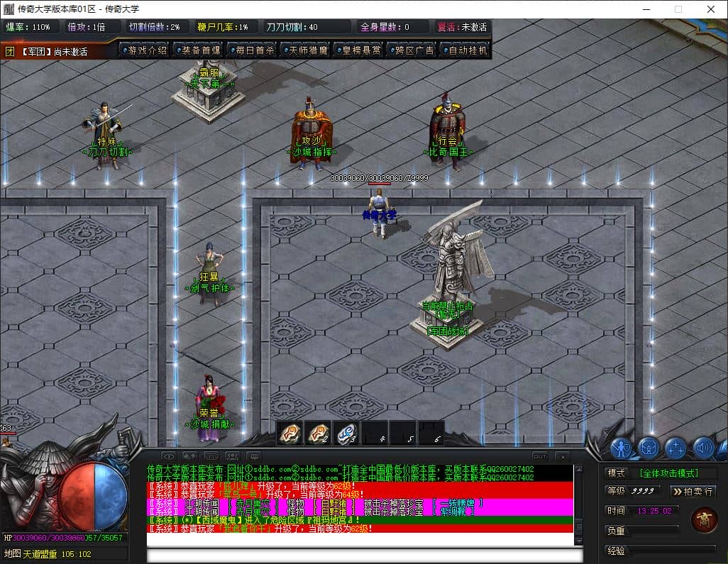Click the 复活: 未激活 status
Screen dimensions: 728x564
462,28
